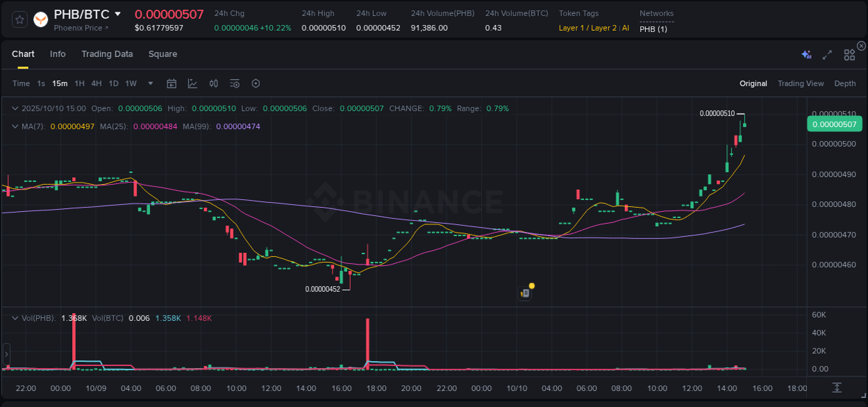868x407 pixels.
Task: Collapse the MA indicator row
Action: [x=15, y=126]
